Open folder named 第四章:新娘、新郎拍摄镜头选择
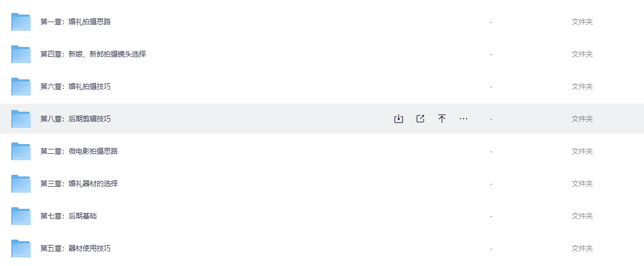The height and width of the screenshot is (266, 644). (93, 54)
